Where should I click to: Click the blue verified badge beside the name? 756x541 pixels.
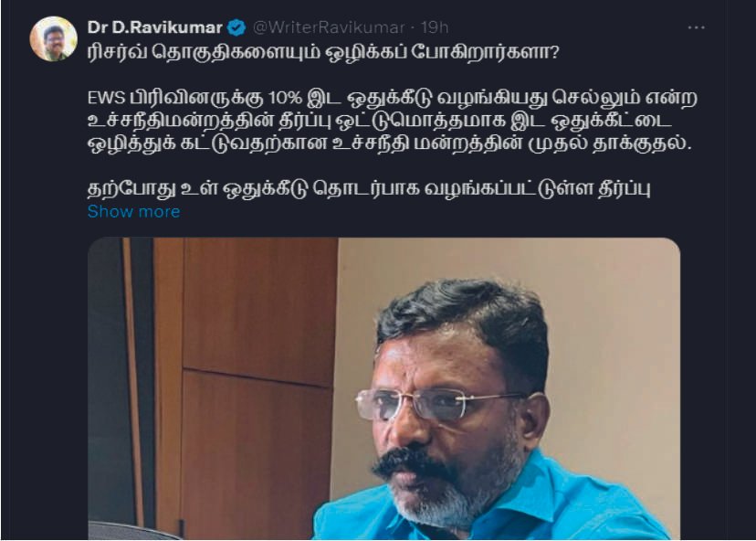click(x=236, y=27)
